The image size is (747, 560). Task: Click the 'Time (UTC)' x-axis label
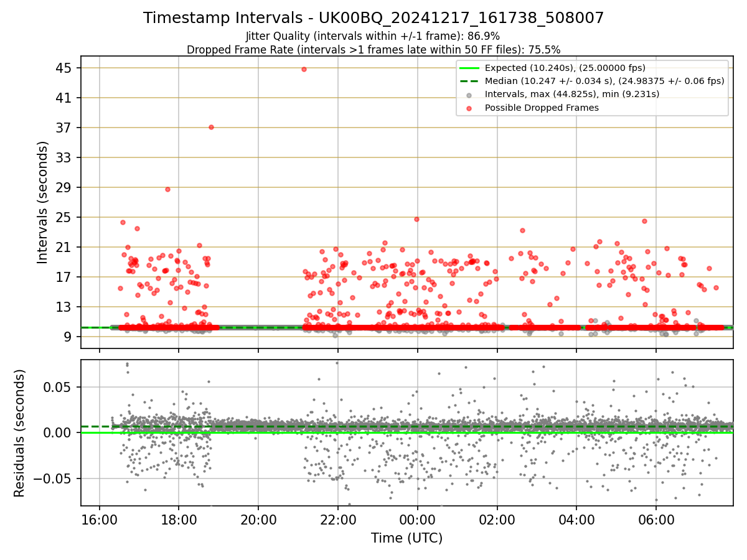[406, 538]
